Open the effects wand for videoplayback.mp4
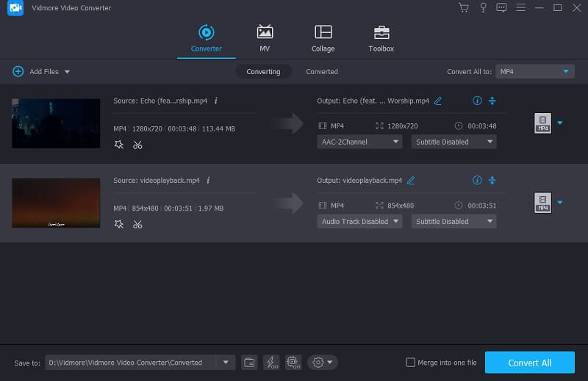The image size is (588, 381). [x=119, y=224]
